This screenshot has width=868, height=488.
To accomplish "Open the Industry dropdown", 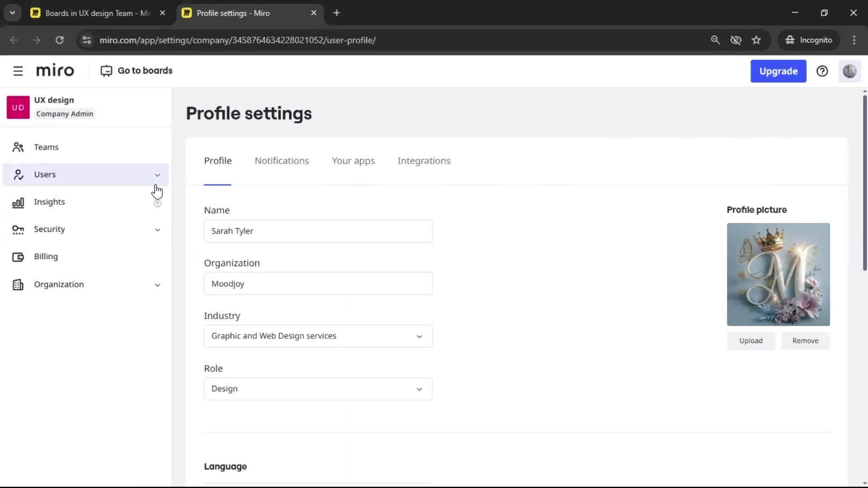I will pos(318,336).
